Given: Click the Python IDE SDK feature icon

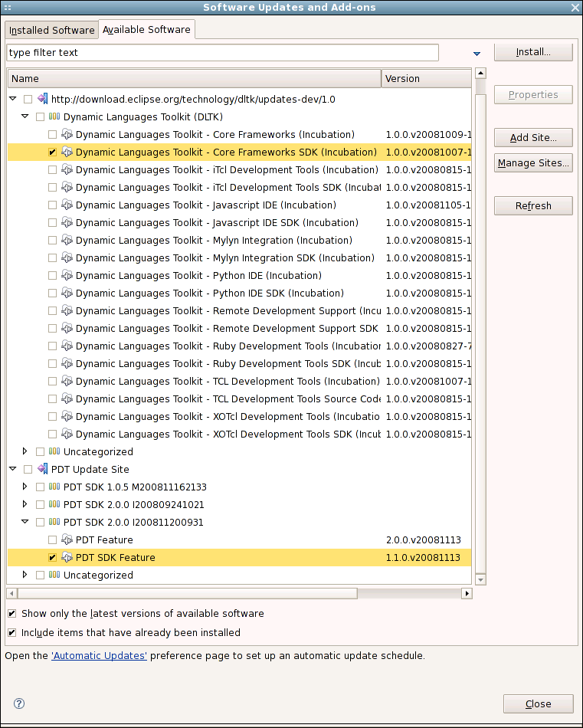Looking at the screenshot, I should [x=67, y=293].
